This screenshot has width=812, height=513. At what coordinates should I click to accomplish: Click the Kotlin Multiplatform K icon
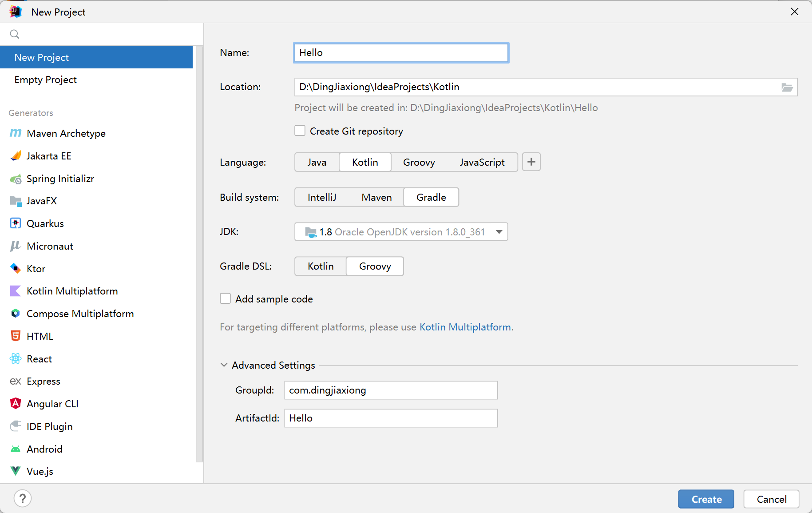pyautogui.click(x=16, y=291)
